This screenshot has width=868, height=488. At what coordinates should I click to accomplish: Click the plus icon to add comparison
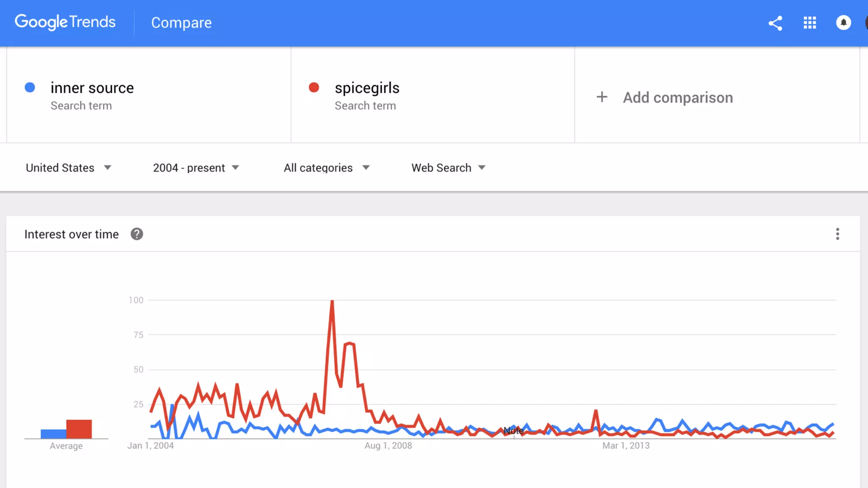click(602, 97)
